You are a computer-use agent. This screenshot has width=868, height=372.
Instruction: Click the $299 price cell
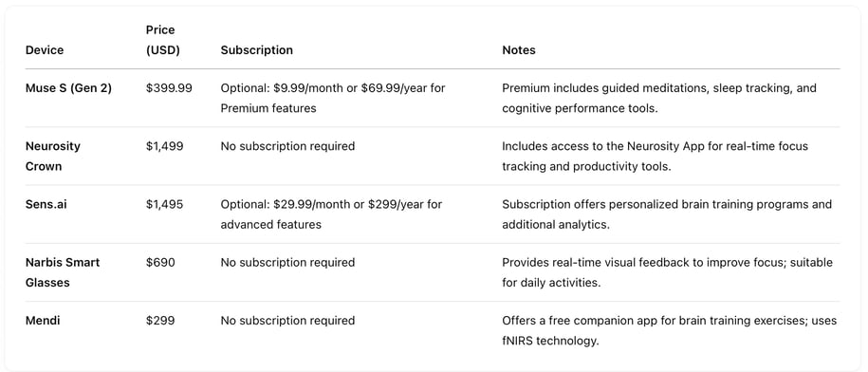[160, 321]
